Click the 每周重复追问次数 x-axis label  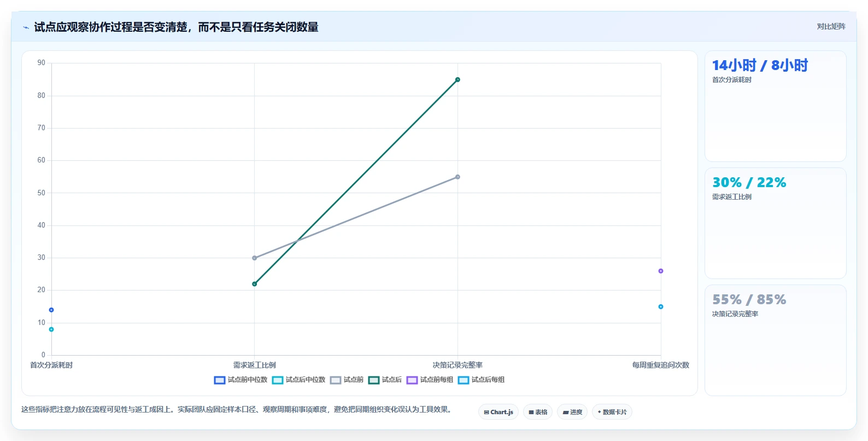coord(661,365)
